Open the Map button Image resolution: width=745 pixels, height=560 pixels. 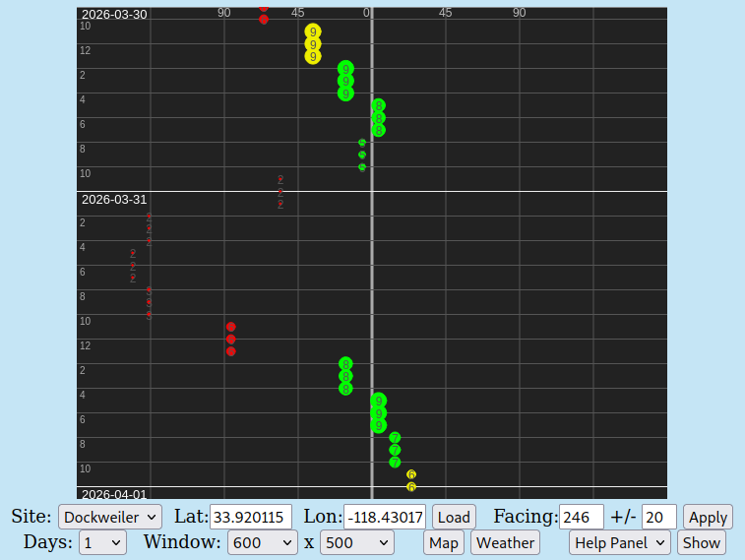click(x=443, y=542)
